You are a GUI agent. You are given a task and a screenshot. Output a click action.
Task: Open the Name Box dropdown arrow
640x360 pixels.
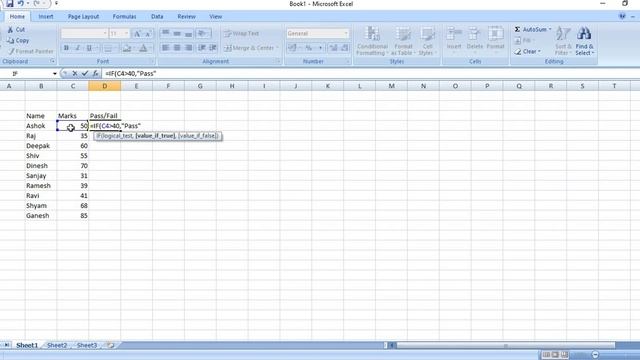click(x=54, y=73)
